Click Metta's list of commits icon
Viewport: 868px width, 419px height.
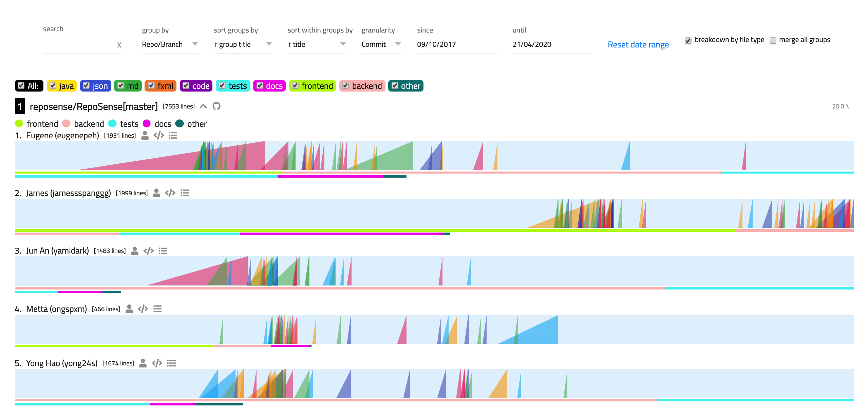pyautogui.click(x=157, y=309)
